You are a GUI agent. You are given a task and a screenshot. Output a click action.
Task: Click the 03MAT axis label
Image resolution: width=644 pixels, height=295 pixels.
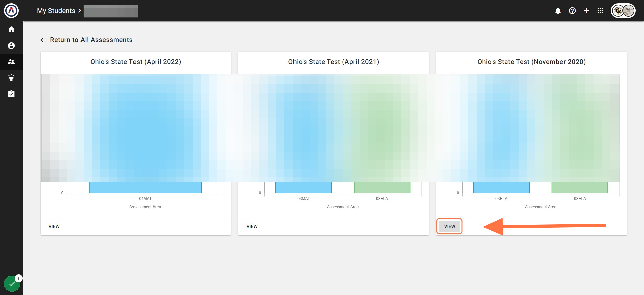(304, 199)
